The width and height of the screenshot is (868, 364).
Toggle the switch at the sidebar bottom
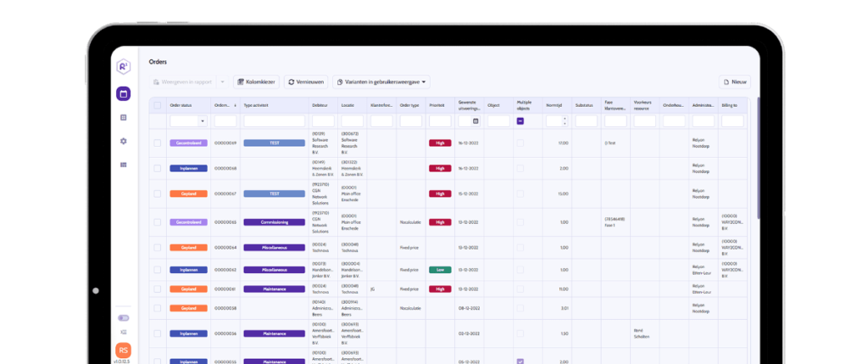[x=123, y=318]
